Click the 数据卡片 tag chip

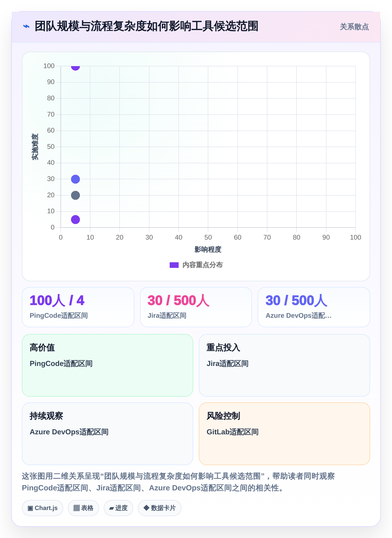point(160,508)
